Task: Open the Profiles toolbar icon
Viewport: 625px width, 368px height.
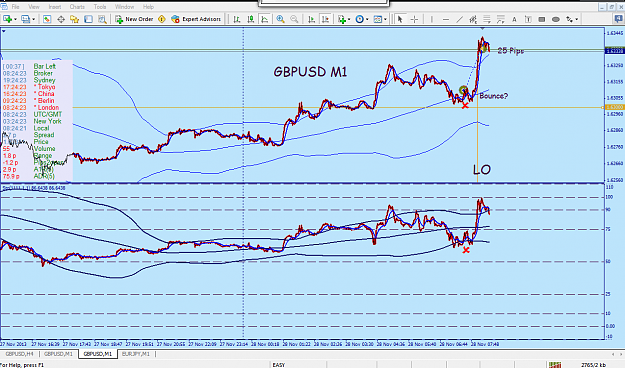Action: tap(26, 19)
